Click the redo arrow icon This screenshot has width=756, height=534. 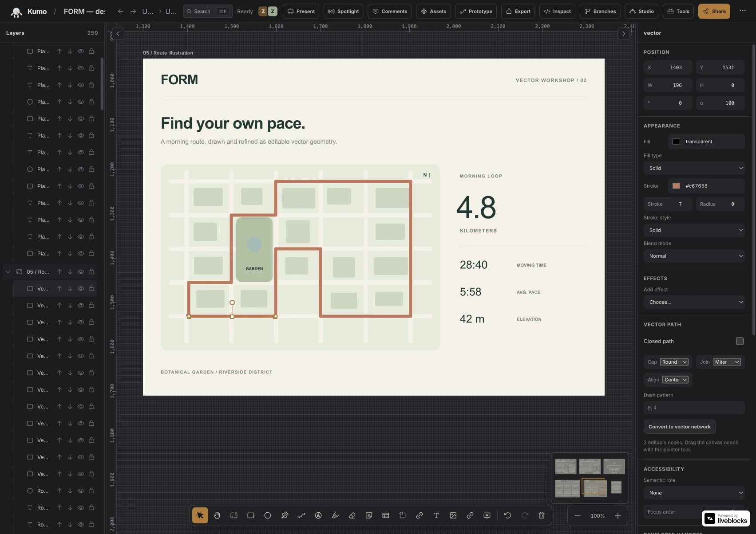(x=525, y=515)
